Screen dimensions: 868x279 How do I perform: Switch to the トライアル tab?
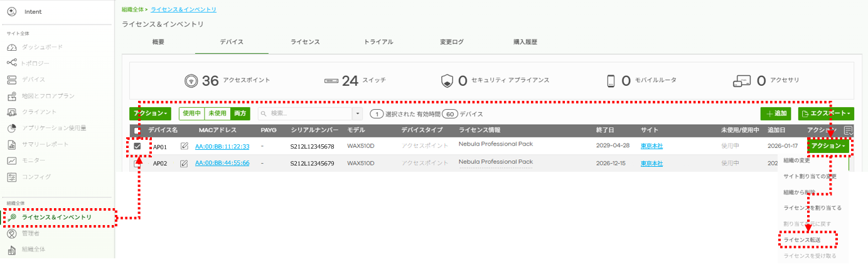378,42
